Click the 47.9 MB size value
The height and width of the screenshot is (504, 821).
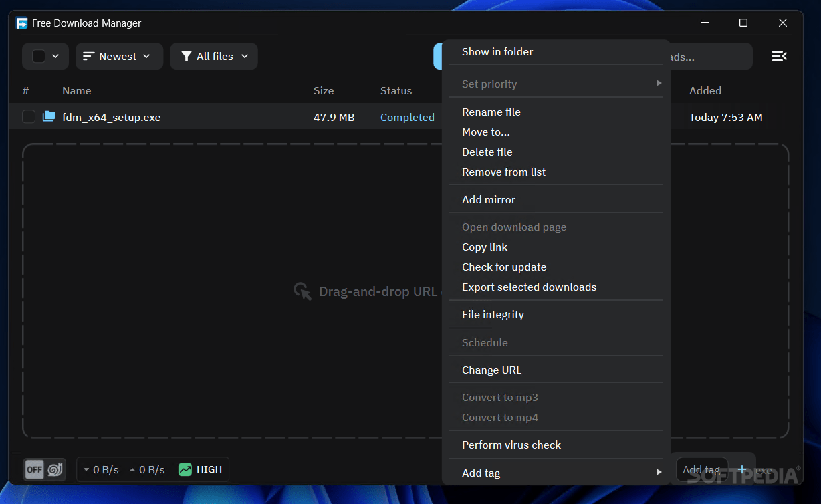(334, 117)
